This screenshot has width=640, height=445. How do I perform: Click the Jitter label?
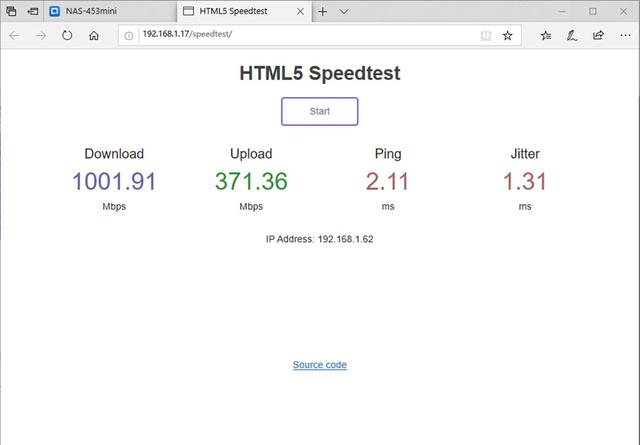(x=525, y=154)
